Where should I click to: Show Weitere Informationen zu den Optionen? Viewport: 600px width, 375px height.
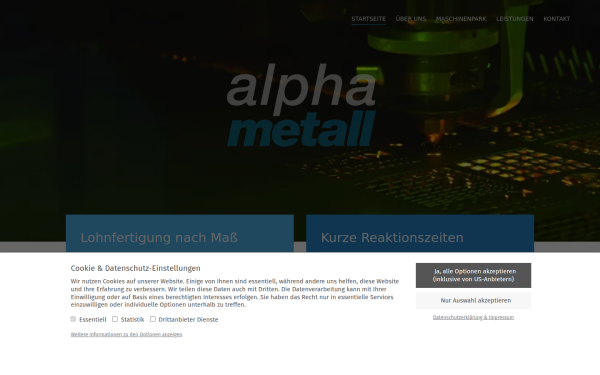tap(126, 334)
